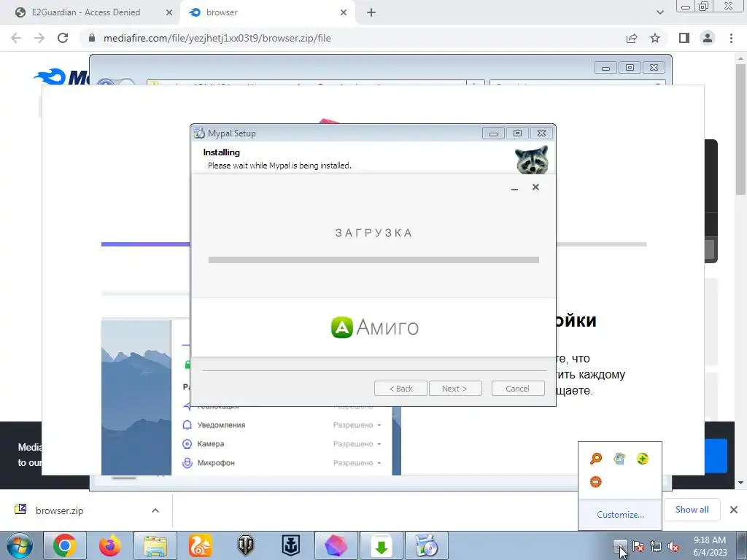This screenshot has width=747, height=560.
Task: Open a new Chrome tab
Action: coord(371,12)
